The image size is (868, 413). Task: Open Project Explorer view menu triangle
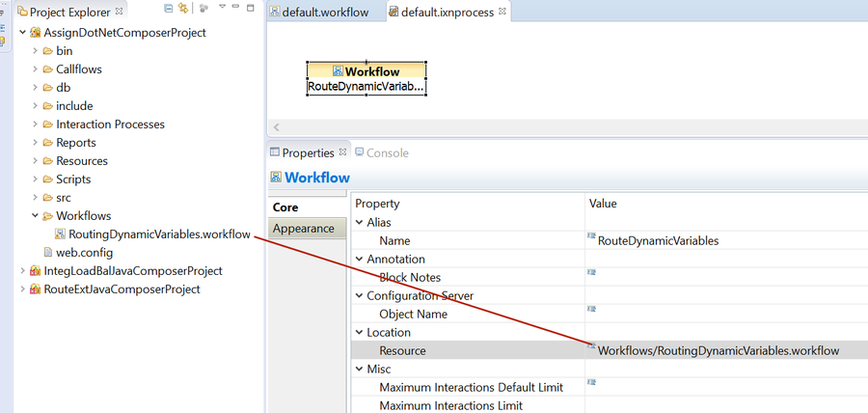coord(222,7)
